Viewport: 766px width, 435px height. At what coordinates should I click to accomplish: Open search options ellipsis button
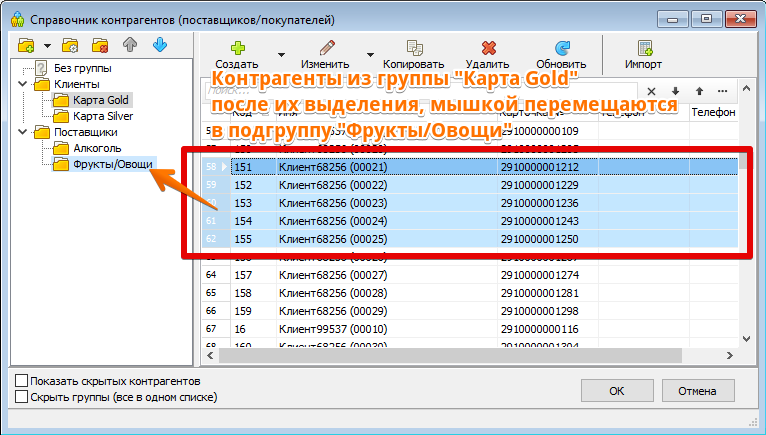[x=723, y=91]
